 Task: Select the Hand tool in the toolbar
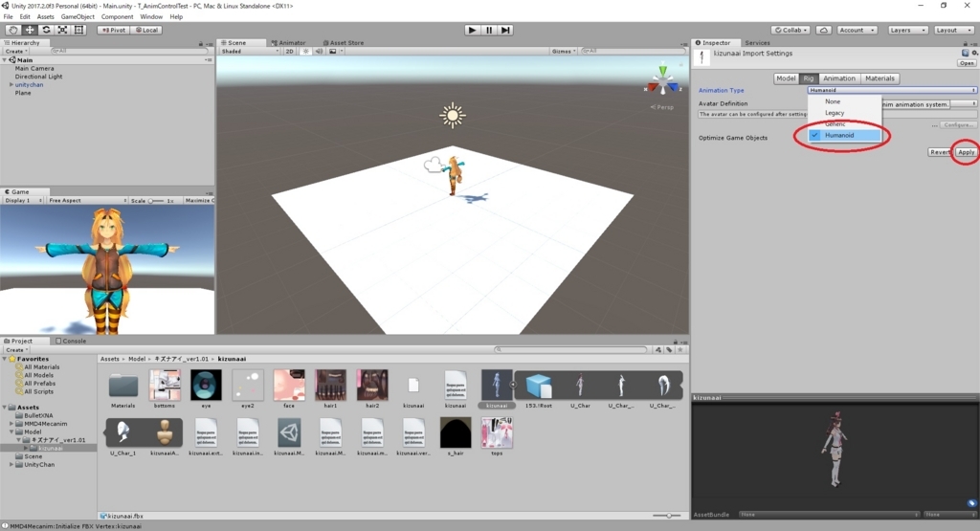[x=12, y=30]
